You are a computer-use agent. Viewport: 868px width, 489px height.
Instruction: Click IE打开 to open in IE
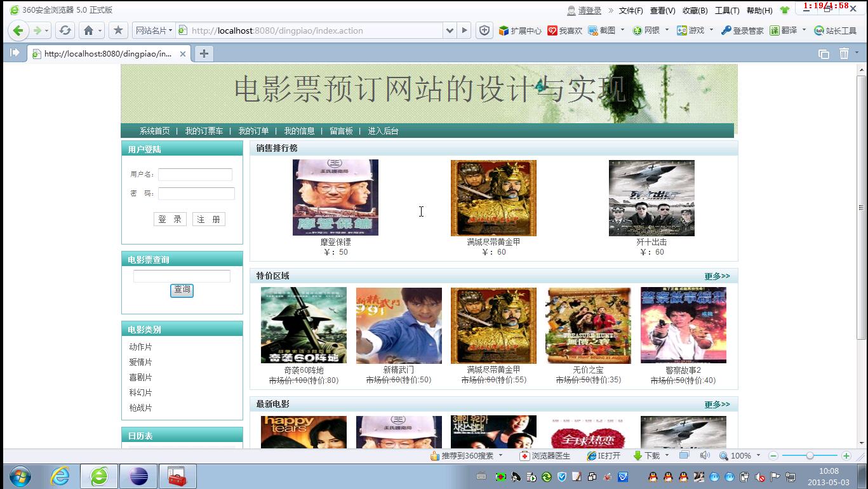[x=603, y=456]
